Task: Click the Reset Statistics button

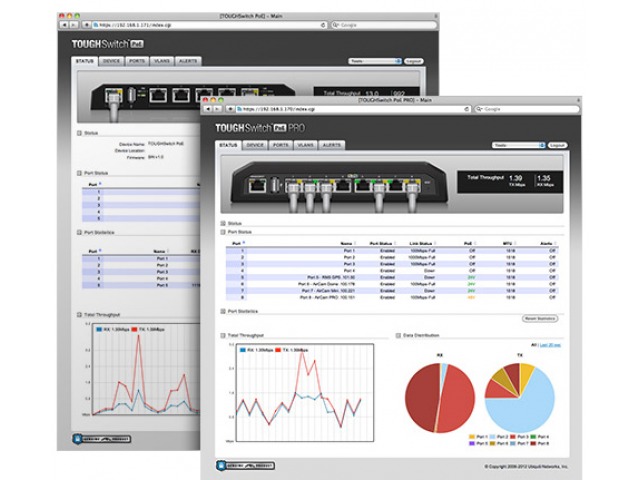Action: pos(540,318)
